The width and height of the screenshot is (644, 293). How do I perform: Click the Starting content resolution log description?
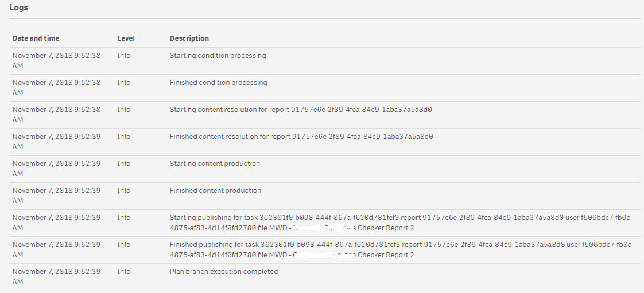(301, 110)
